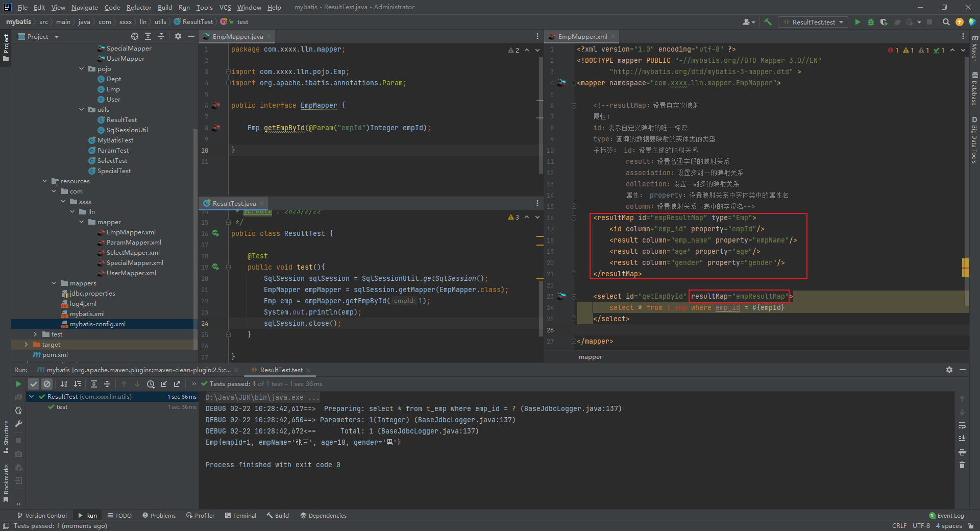980x531 pixels.
Task: Open Run panel settings gear
Action: coord(949,370)
